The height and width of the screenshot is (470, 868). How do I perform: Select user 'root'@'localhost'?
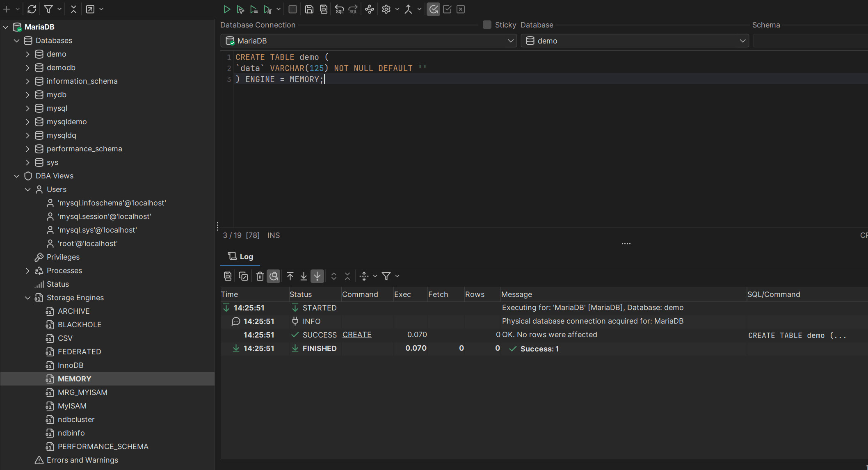pos(87,243)
